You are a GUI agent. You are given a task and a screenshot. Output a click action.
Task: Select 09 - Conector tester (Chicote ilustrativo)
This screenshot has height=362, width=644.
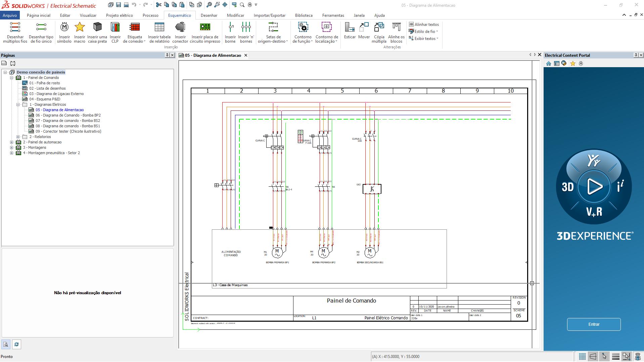pos(68,131)
